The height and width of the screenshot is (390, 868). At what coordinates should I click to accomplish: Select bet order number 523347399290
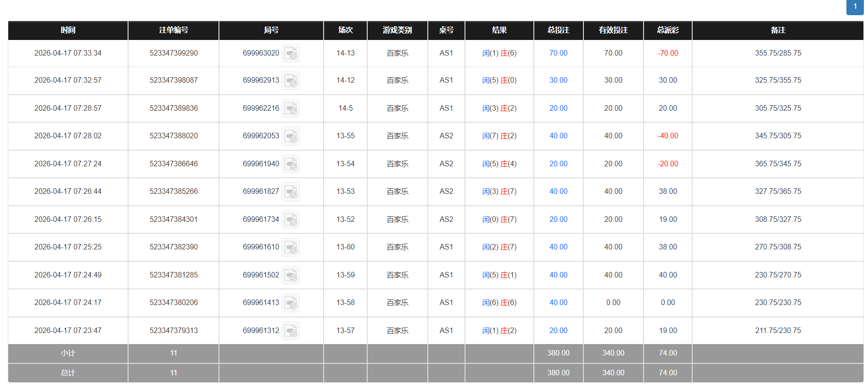174,53
